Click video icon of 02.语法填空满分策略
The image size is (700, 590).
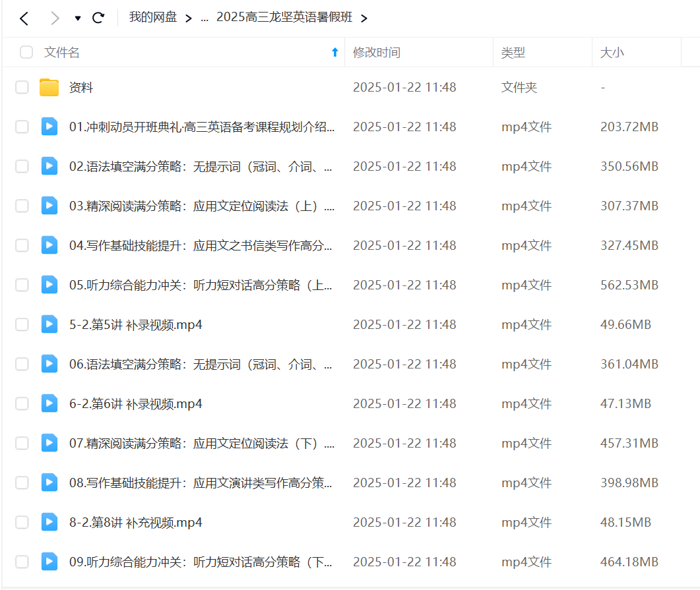coord(49,166)
